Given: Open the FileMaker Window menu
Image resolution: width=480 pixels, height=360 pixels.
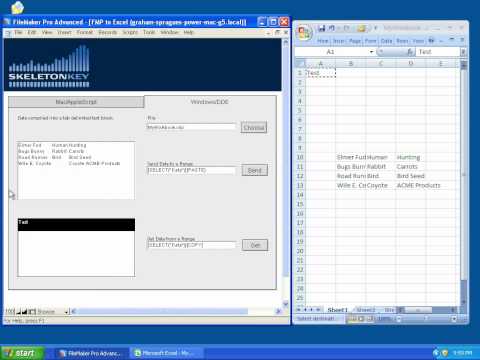Looking at the screenshot, I should coord(169,32).
